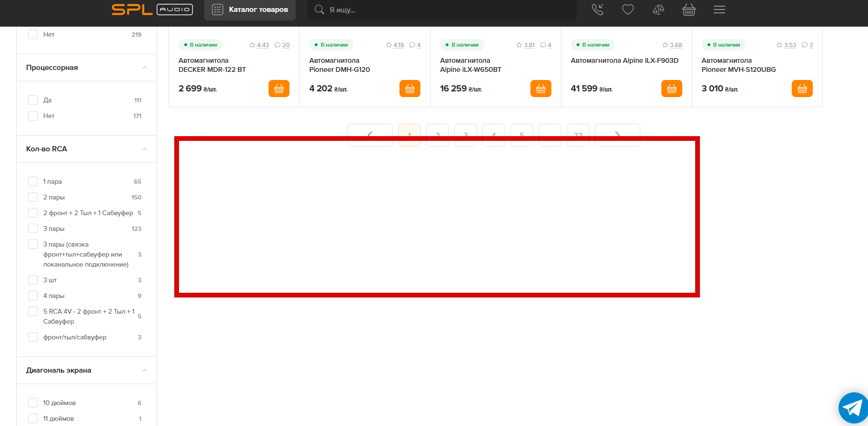Click the 3.68 star rating
Image resolution: width=868 pixels, height=426 pixels.
point(672,45)
